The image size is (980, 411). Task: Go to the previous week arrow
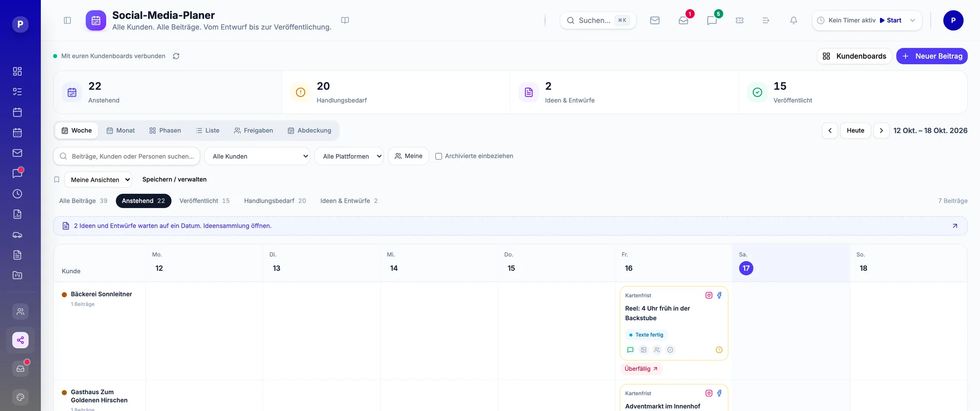pos(830,131)
